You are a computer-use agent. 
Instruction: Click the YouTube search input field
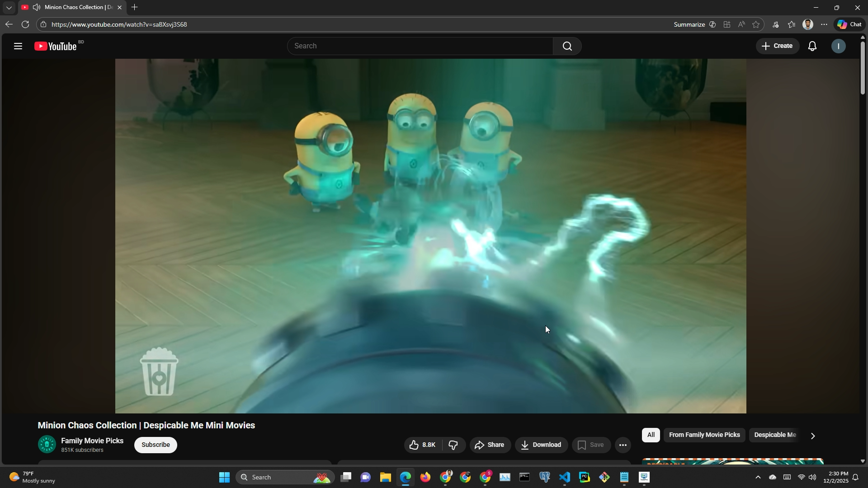pyautogui.click(x=420, y=46)
